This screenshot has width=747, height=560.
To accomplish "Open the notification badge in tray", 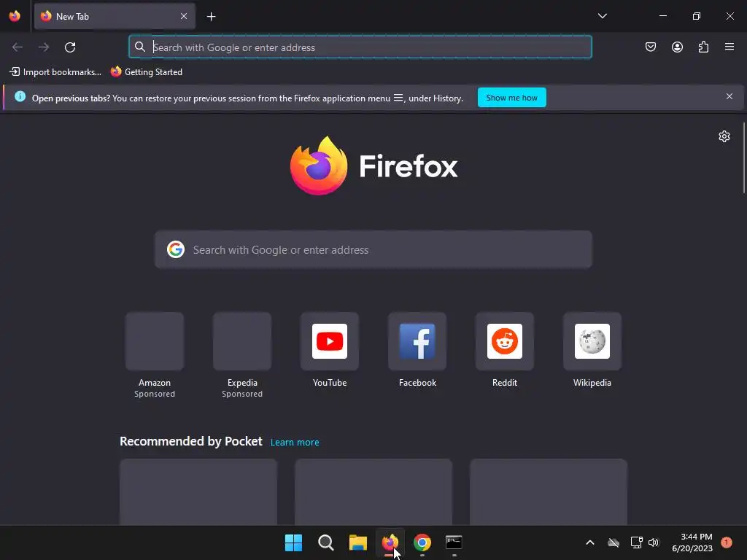I will [727, 542].
